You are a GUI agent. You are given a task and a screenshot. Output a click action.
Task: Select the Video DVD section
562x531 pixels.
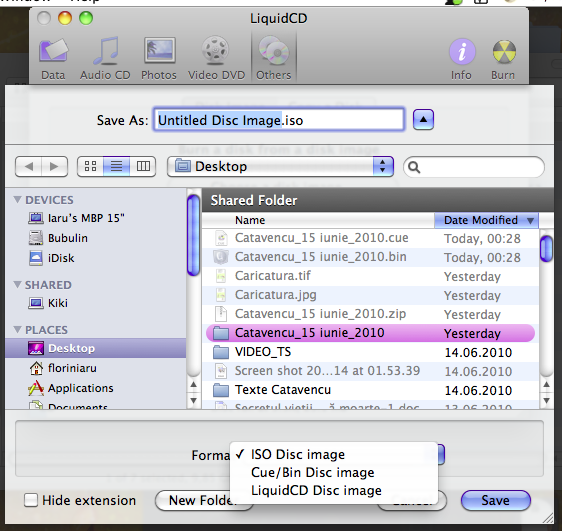point(216,59)
